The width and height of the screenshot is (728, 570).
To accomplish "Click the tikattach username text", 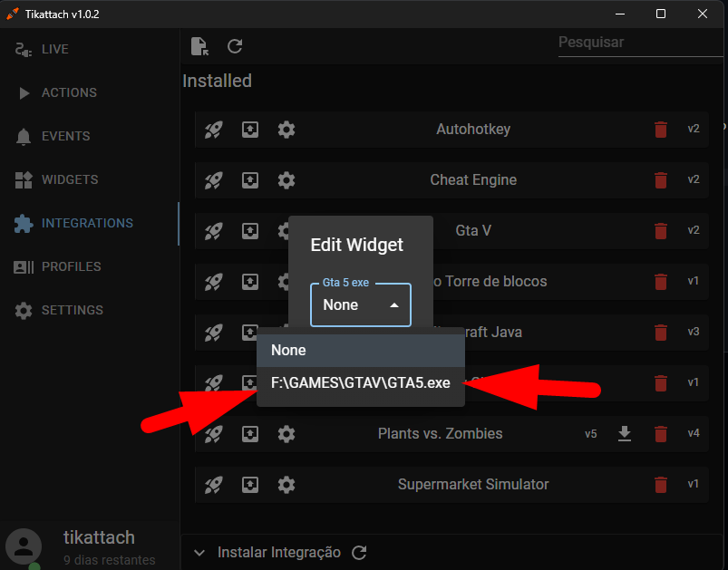I will tap(99, 537).
